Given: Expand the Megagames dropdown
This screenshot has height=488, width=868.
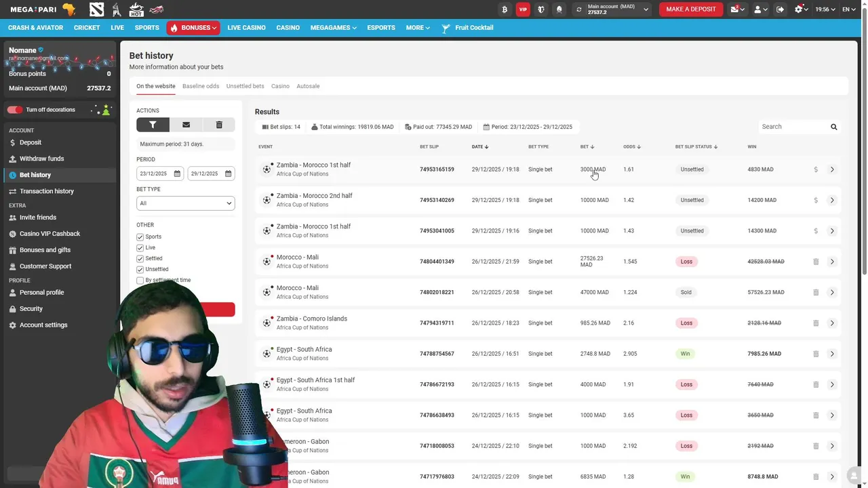Looking at the screenshot, I should 333,28.
